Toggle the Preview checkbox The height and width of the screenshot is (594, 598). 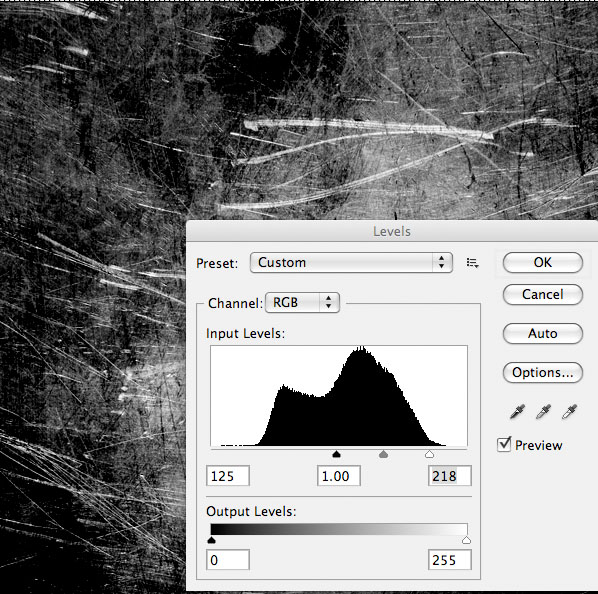504,445
